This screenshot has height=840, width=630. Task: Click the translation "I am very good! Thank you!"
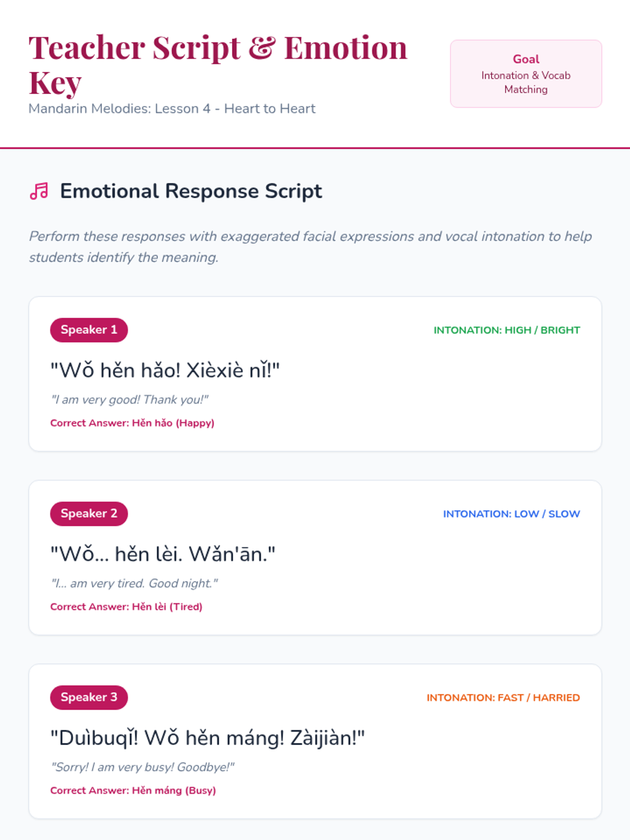pyautogui.click(x=130, y=400)
